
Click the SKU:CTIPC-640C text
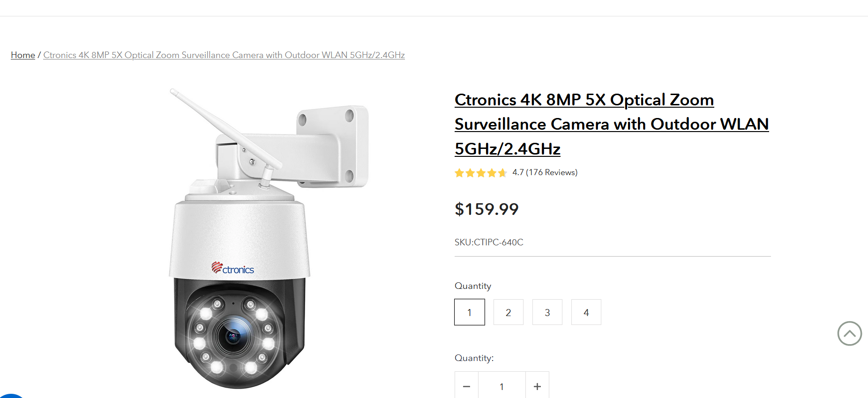click(489, 243)
